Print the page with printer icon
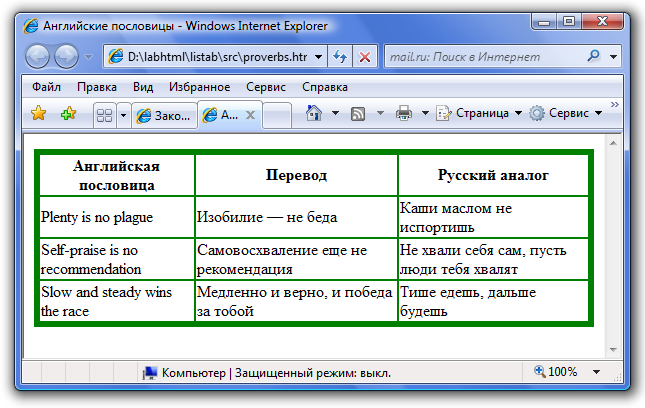The height and width of the screenshot is (408, 645). pyautogui.click(x=404, y=113)
